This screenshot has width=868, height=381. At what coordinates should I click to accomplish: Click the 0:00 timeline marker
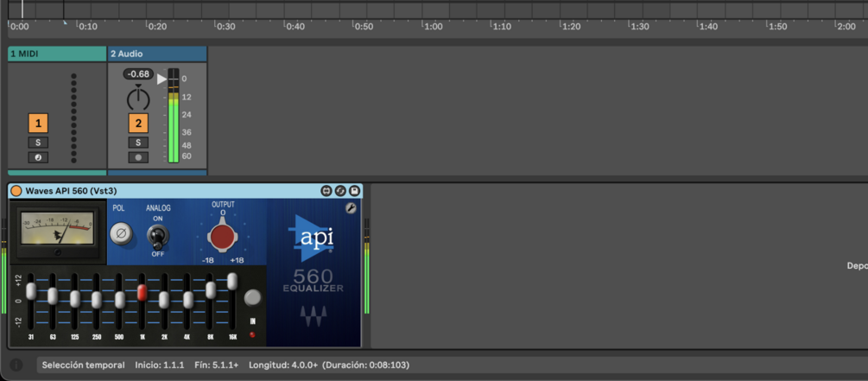click(20, 27)
